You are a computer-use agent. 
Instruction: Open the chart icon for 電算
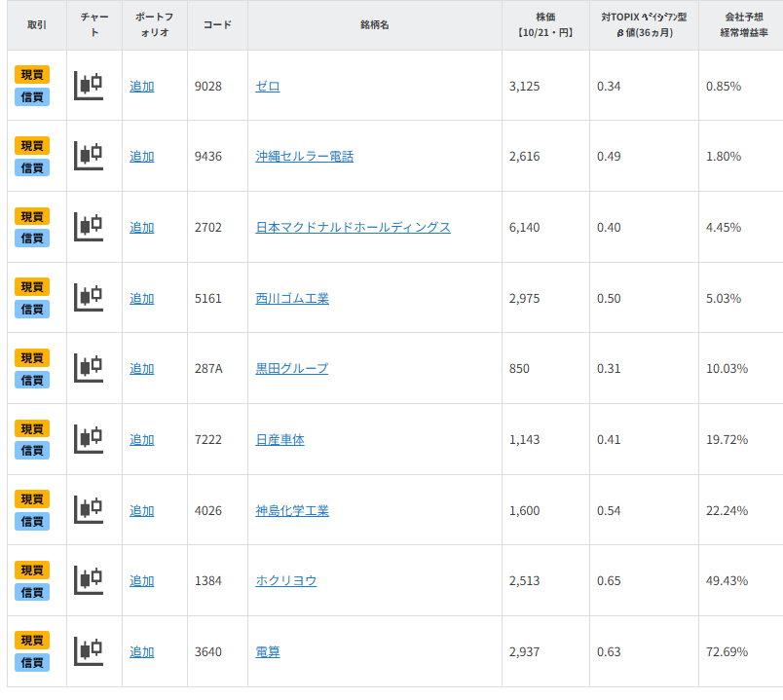(x=89, y=651)
